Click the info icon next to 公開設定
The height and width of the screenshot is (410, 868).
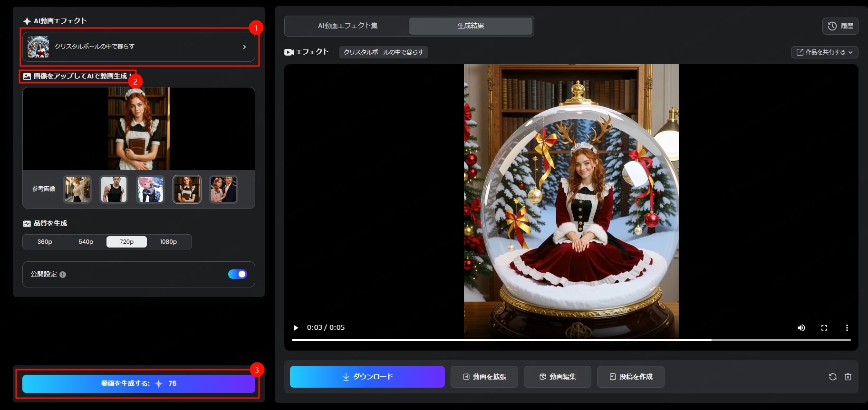[x=63, y=275]
